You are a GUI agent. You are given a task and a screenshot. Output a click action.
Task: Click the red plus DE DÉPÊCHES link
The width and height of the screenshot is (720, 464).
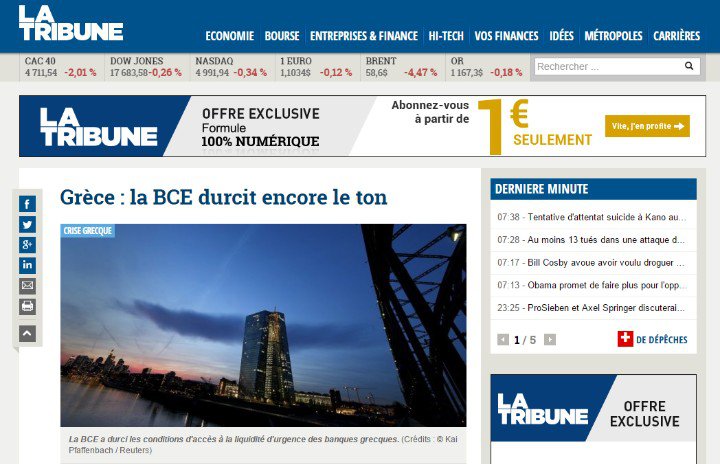652,339
